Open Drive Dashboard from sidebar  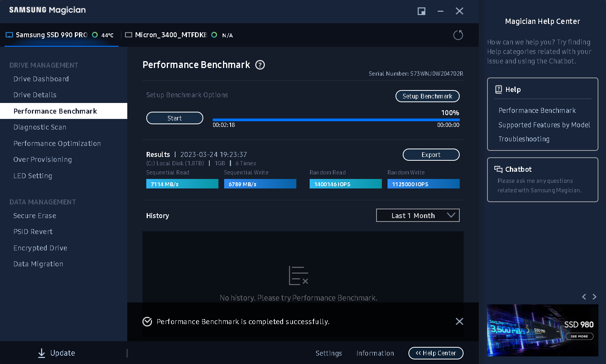(x=41, y=79)
